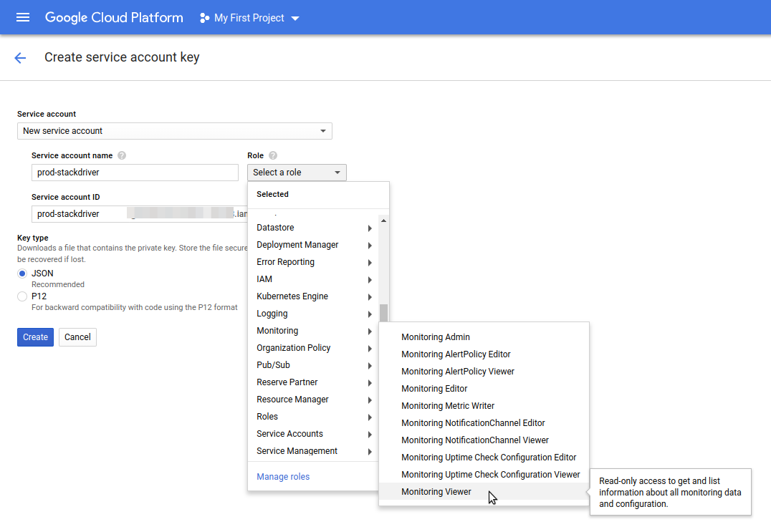This screenshot has width=771, height=532.
Task: Click the back arrow icon
Action: point(20,58)
